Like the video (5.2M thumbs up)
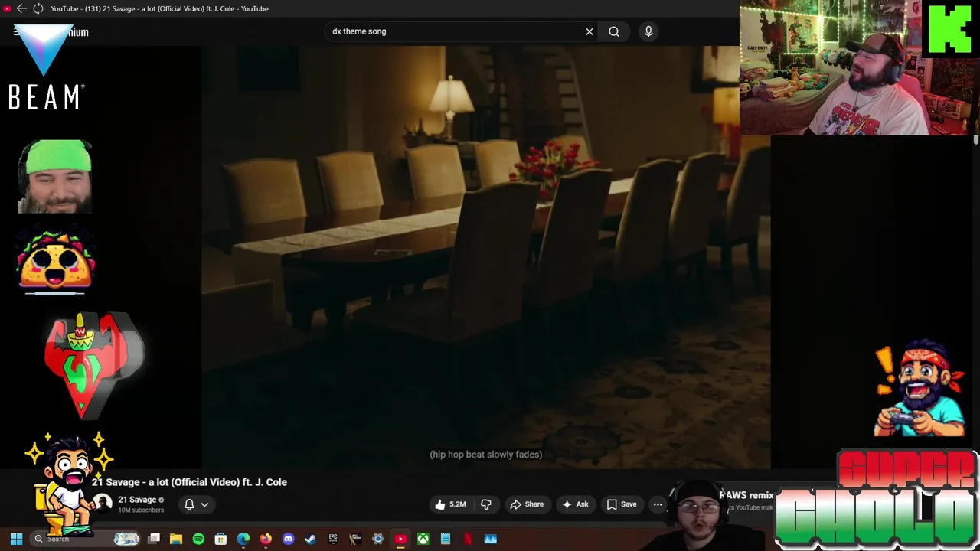The width and height of the screenshot is (980, 551). tap(450, 504)
